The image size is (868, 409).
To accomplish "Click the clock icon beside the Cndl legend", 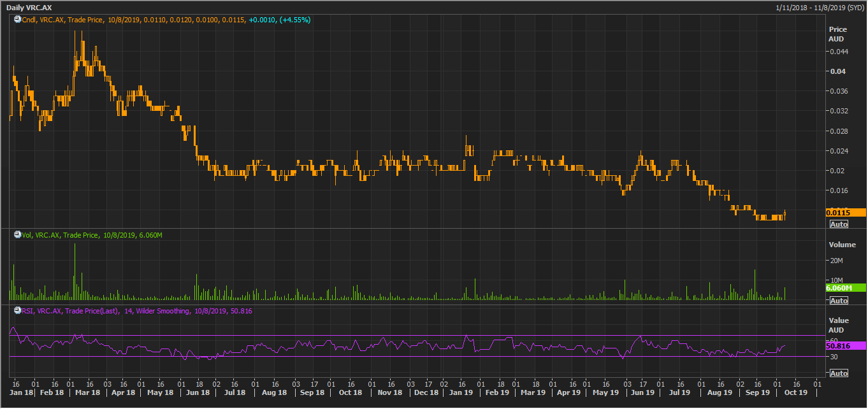I will [x=18, y=20].
